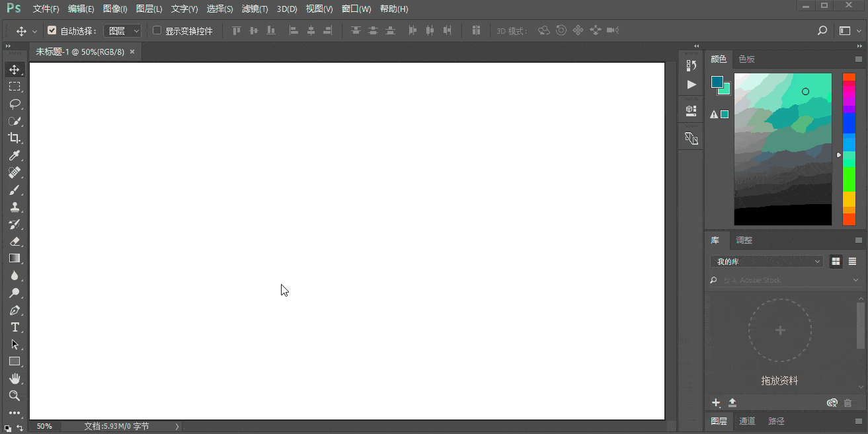Switch to the 通道 tab
The height and width of the screenshot is (434, 868).
click(747, 421)
